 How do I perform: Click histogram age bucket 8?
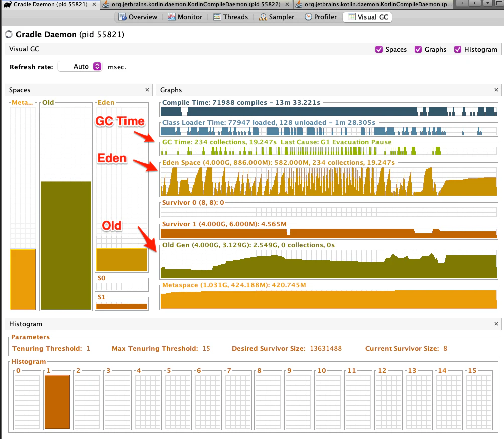tap(268, 402)
